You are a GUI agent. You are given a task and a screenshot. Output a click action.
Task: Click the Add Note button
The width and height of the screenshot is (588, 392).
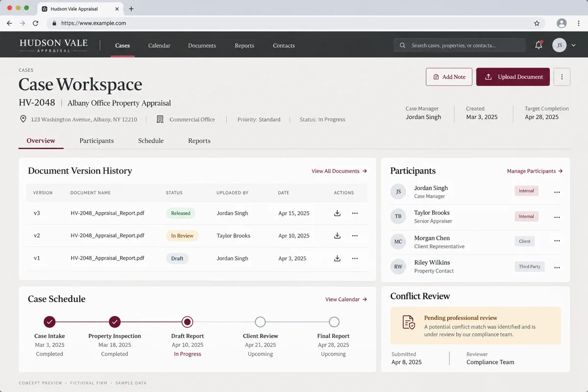tap(449, 77)
